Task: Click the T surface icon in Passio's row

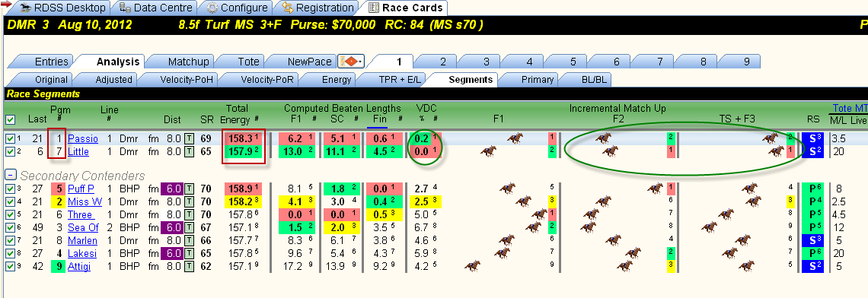Action: click(x=190, y=139)
